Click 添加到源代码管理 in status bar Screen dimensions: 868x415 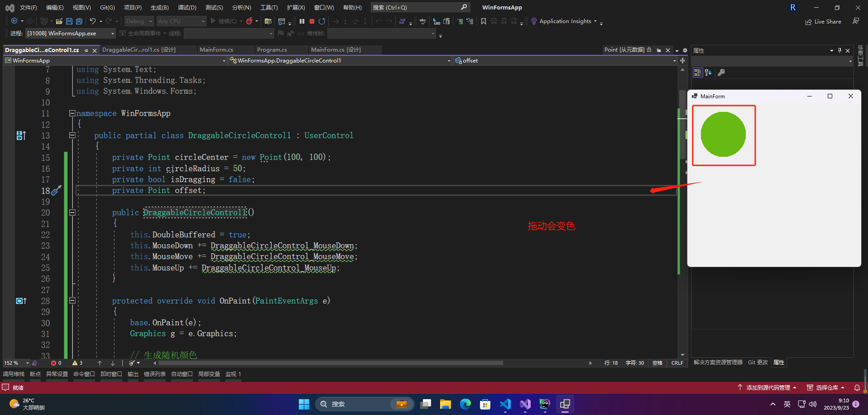pos(767,388)
